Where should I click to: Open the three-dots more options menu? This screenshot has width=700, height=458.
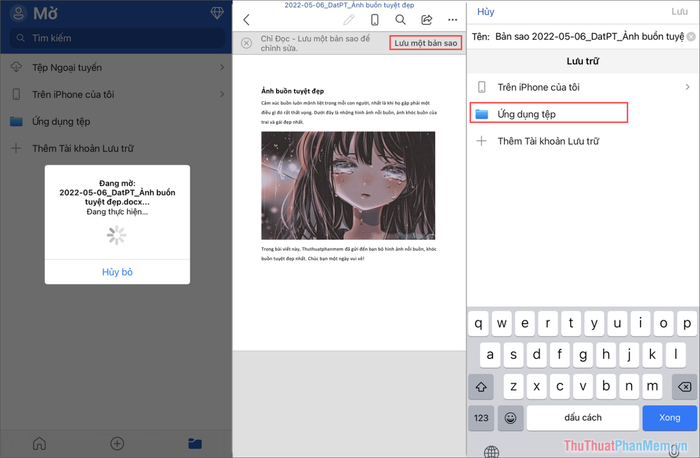(x=452, y=20)
